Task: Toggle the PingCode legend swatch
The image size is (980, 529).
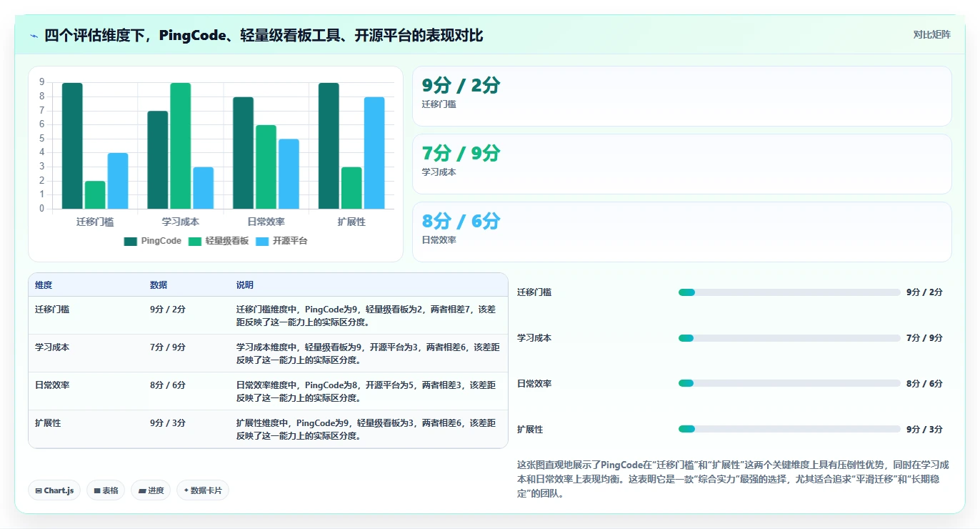Action: [130, 242]
